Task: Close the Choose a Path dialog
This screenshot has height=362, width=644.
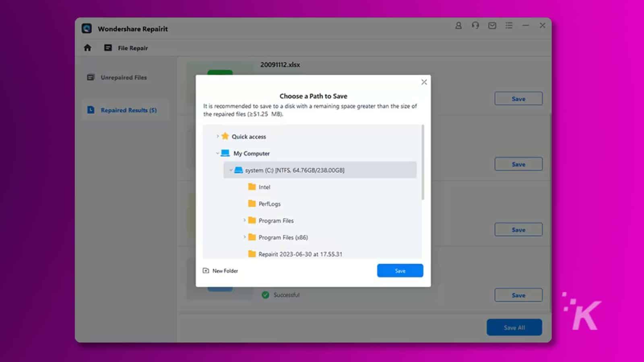Action: point(424,82)
